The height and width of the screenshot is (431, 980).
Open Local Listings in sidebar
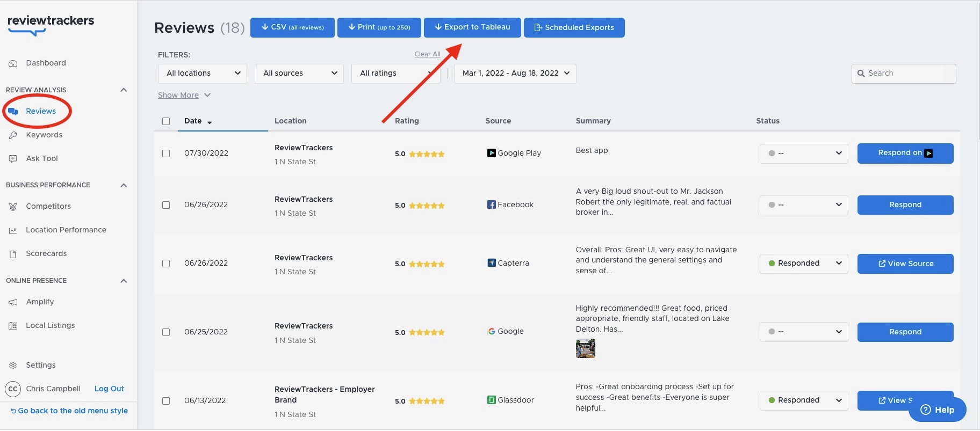pyautogui.click(x=51, y=325)
